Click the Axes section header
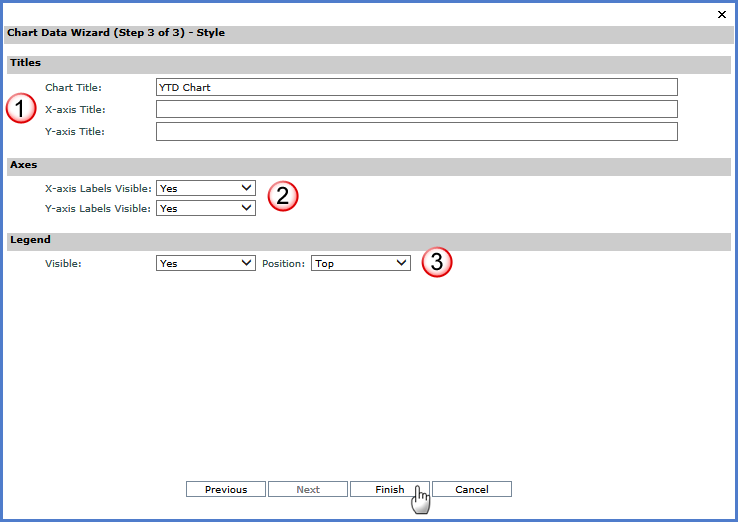738x522 pixels. coord(24,164)
